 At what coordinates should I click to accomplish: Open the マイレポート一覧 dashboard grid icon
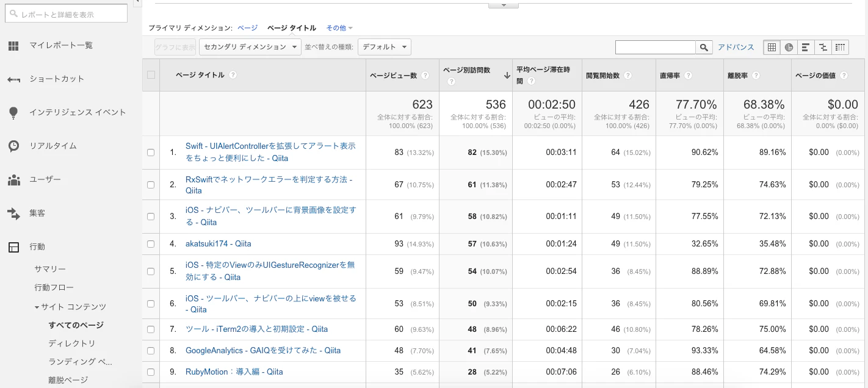(x=13, y=46)
